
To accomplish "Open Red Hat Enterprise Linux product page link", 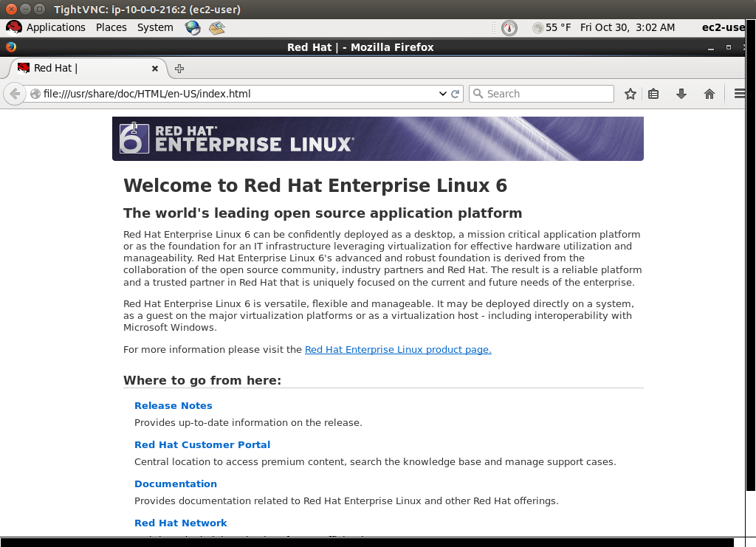I will (x=398, y=349).
